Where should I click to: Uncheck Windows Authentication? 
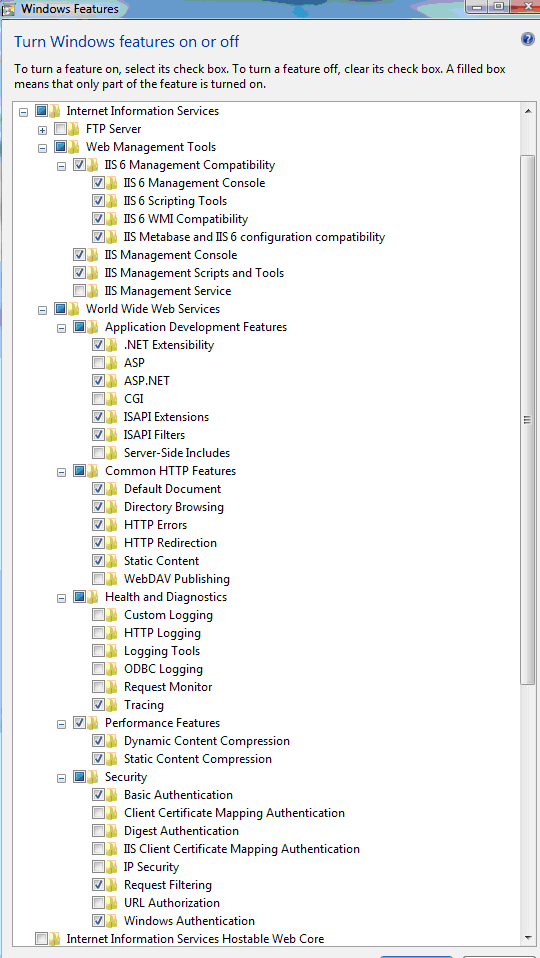(x=98, y=921)
